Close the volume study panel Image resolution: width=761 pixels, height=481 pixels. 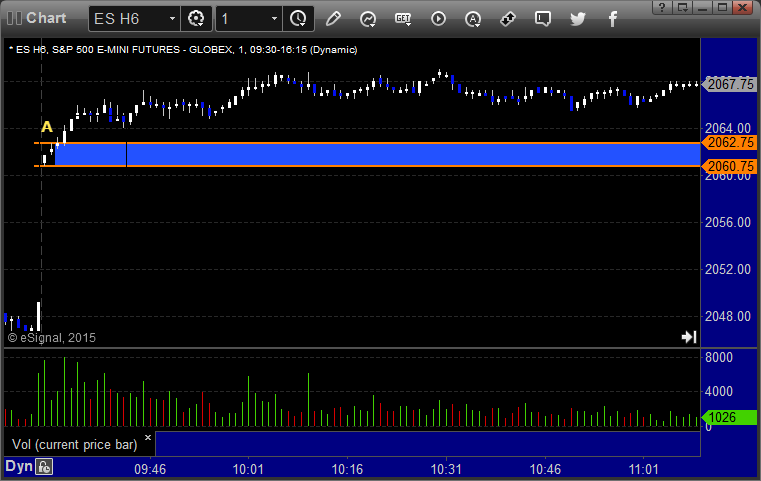(x=148, y=437)
